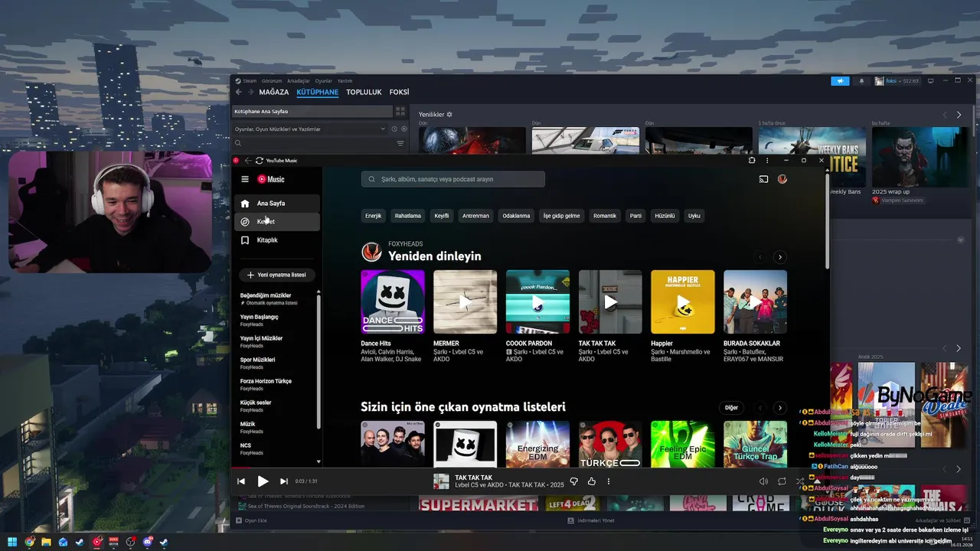Open the Cast to device icon
The width and height of the screenshot is (980, 551).
pyautogui.click(x=763, y=179)
